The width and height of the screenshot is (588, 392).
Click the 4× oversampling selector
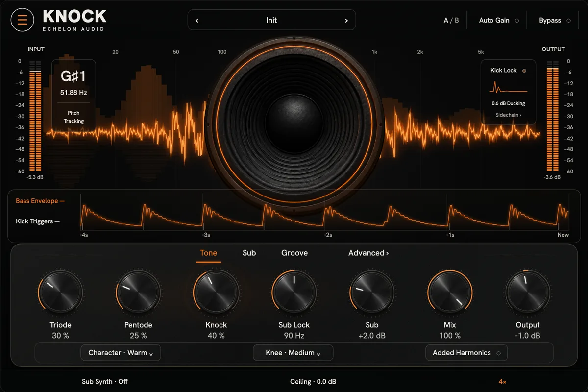tap(503, 381)
